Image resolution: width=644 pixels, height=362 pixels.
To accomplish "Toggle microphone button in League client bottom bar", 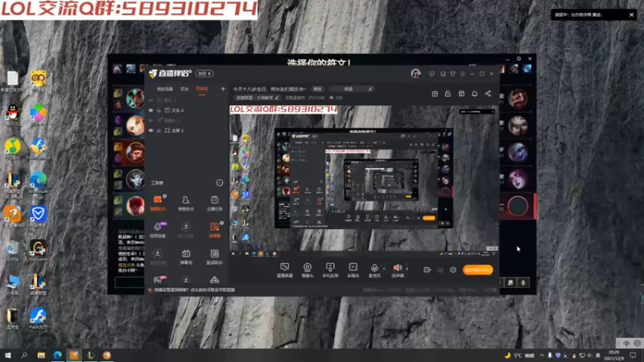I will click(x=523, y=282).
